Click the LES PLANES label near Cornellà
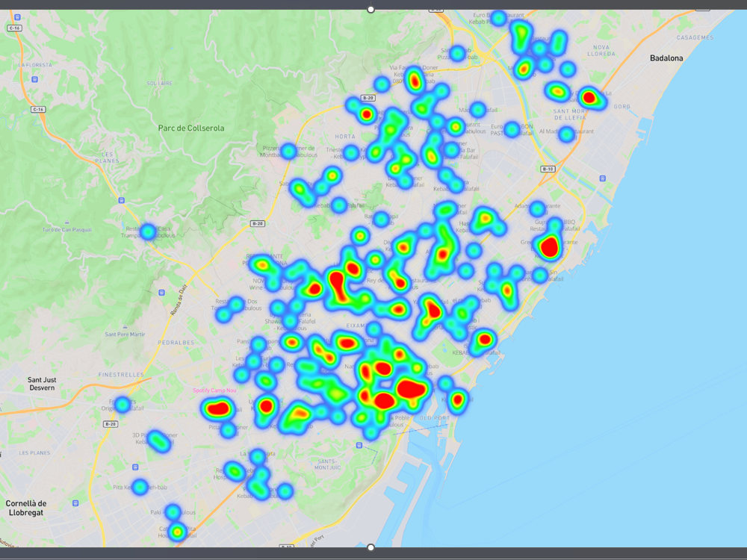The width and height of the screenshot is (747, 560). (34, 453)
